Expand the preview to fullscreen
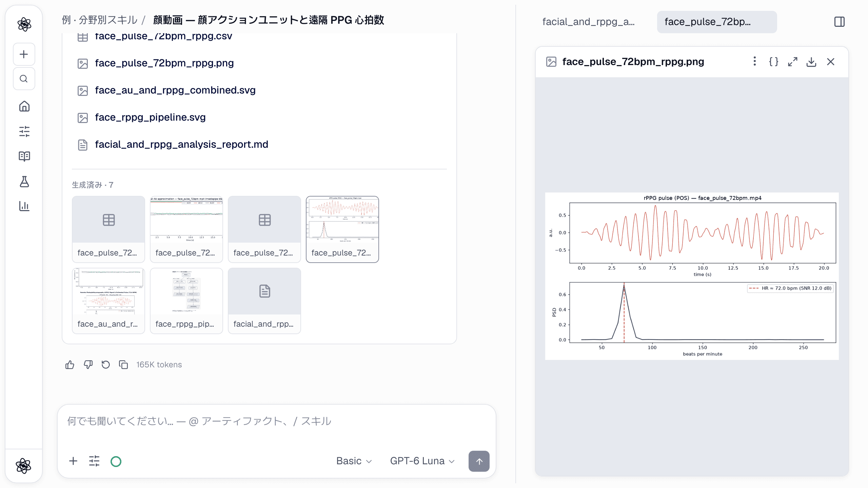Screen dimensions: 868x488 coord(792,62)
